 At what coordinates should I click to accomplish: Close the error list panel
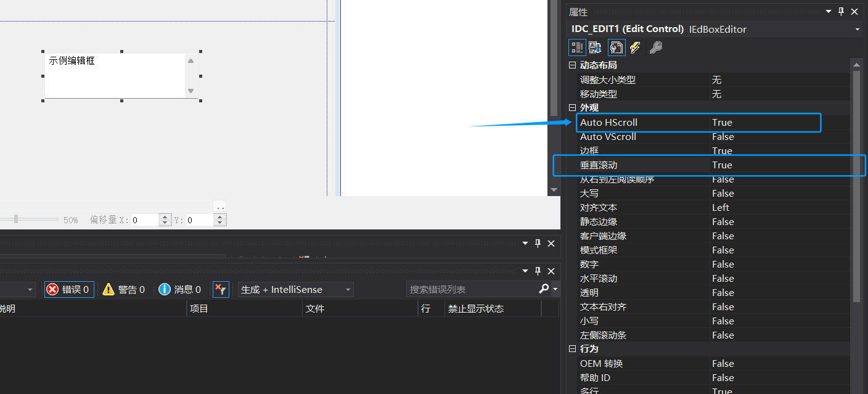[551, 271]
